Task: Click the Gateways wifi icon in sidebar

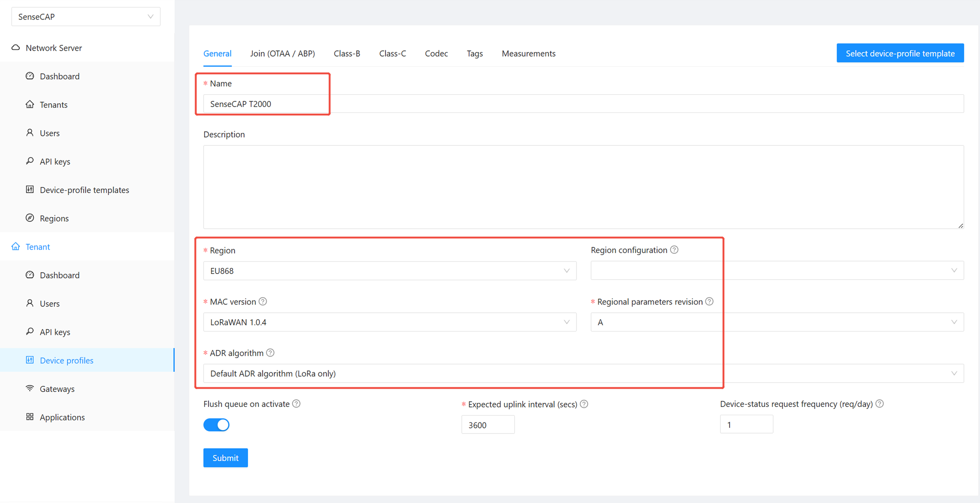Action: (30, 388)
